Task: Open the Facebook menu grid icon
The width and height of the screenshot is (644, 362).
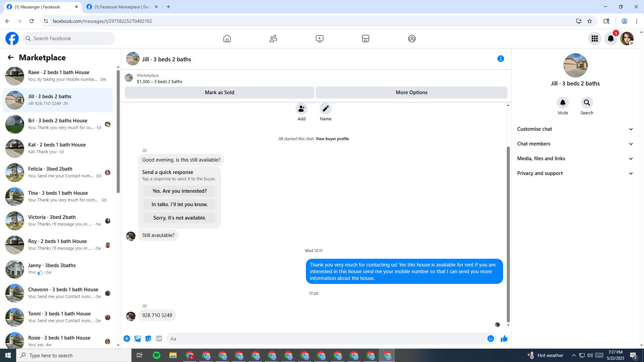Action: [x=595, y=39]
